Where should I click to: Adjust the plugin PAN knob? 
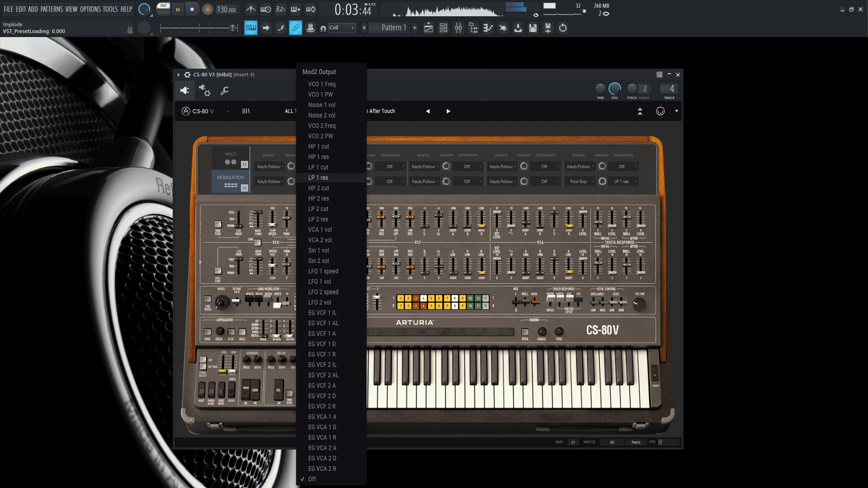[600, 89]
